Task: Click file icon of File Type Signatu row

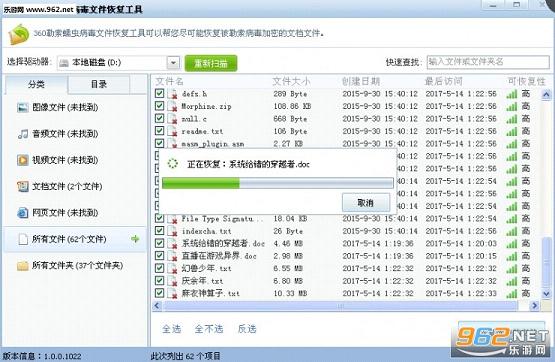Action: point(173,219)
